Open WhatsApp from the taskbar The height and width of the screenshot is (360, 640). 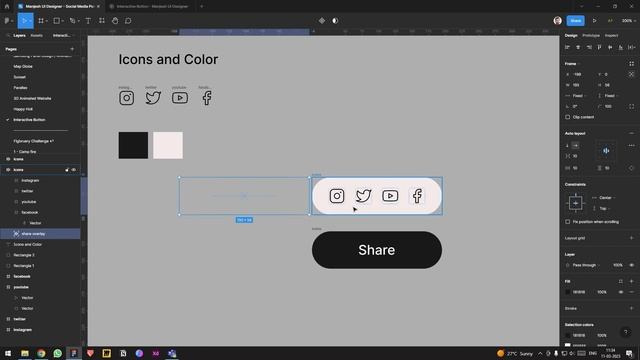click(x=58, y=353)
